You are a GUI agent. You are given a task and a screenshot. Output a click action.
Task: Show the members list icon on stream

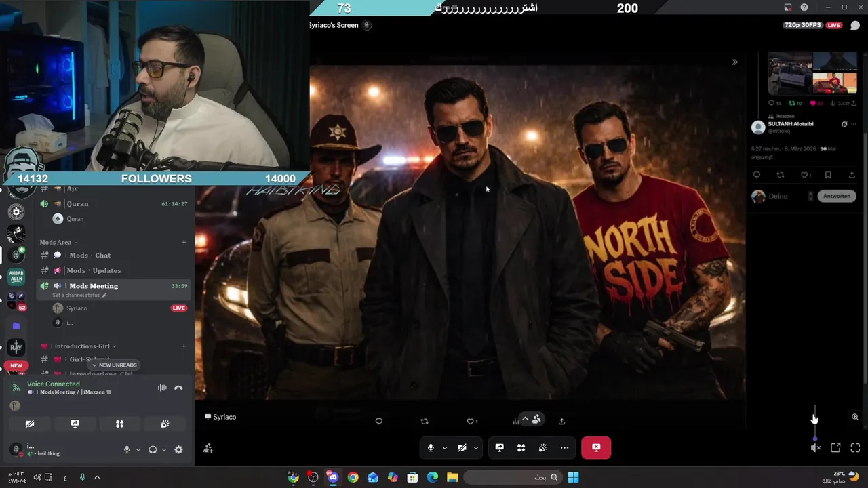pos(536,420)
